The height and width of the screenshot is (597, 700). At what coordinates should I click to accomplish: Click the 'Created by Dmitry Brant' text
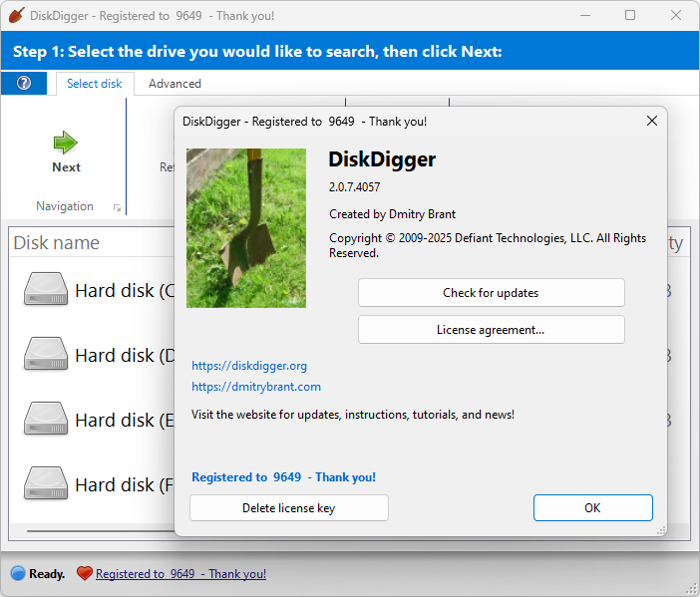(393, 214)
